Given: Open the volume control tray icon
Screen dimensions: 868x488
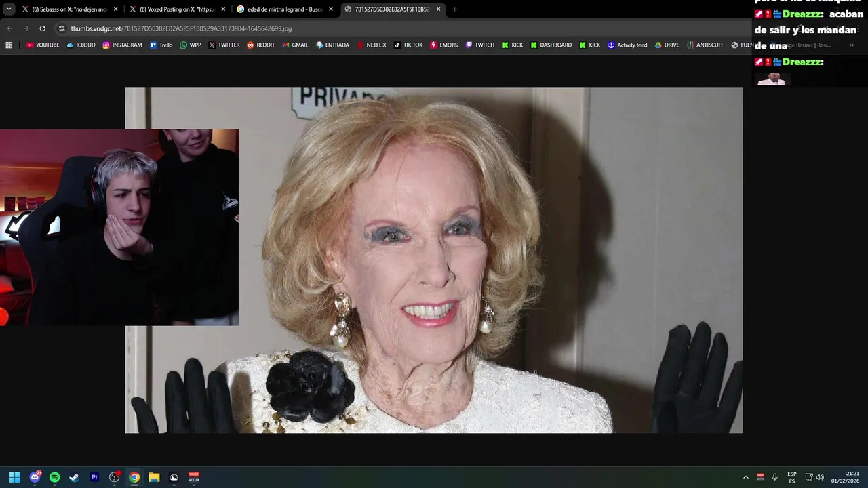Looking at the screenshot, I should click(820, 477).
